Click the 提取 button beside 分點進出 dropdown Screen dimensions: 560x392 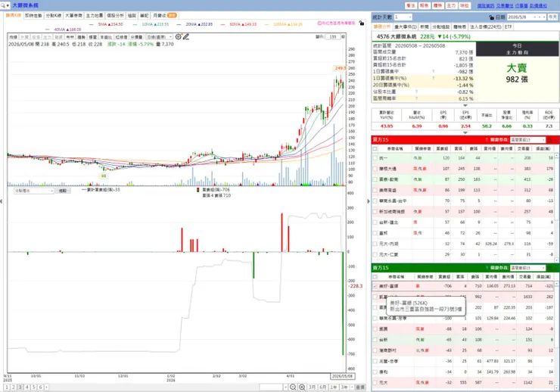[63, 191]
